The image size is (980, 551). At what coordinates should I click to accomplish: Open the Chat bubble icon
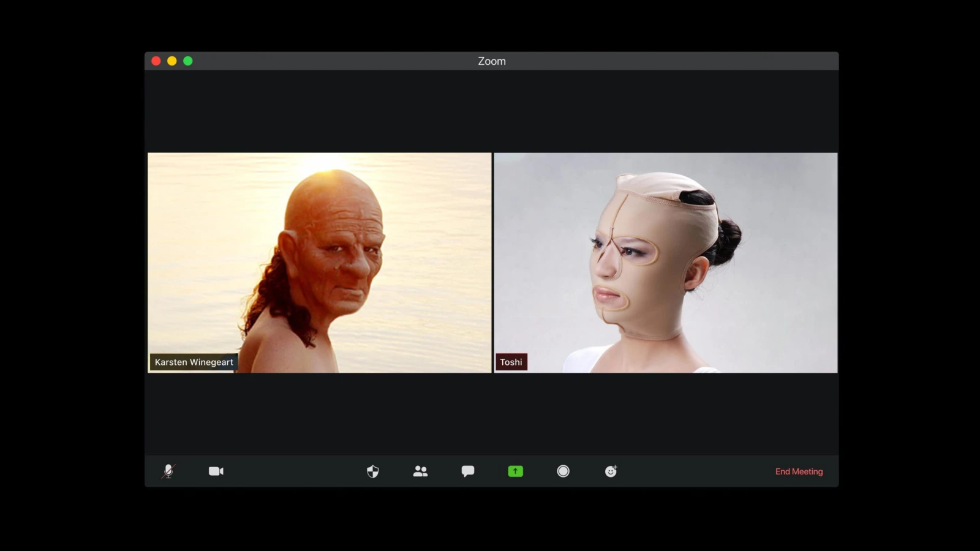click(468, 471)
